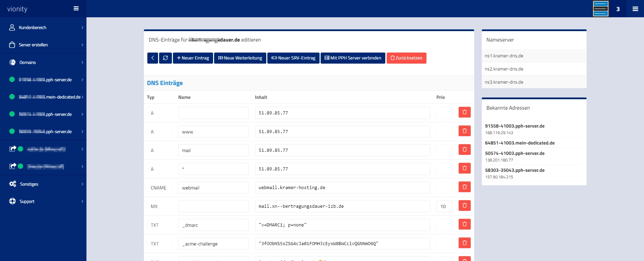Click the ns2.kramer-dns.de nameserver text
Screen dimensions: 644x261
tap(504, 69)
